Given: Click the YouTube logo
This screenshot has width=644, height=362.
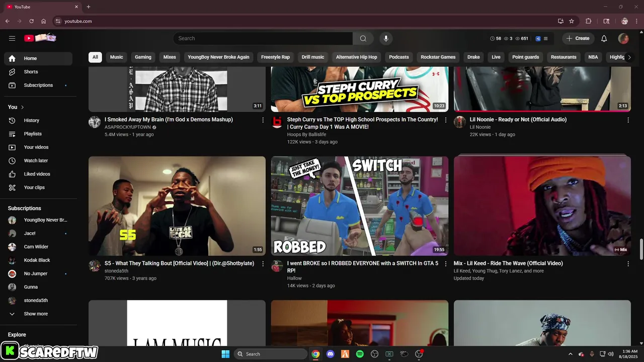Looking at the screenshot, I should click(x=40, y=38).
